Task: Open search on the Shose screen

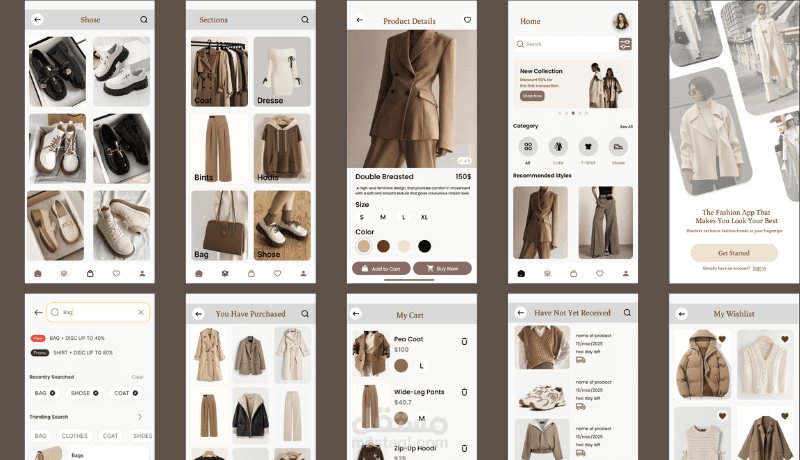Action: pyautogui.click(x=144, y=19)
